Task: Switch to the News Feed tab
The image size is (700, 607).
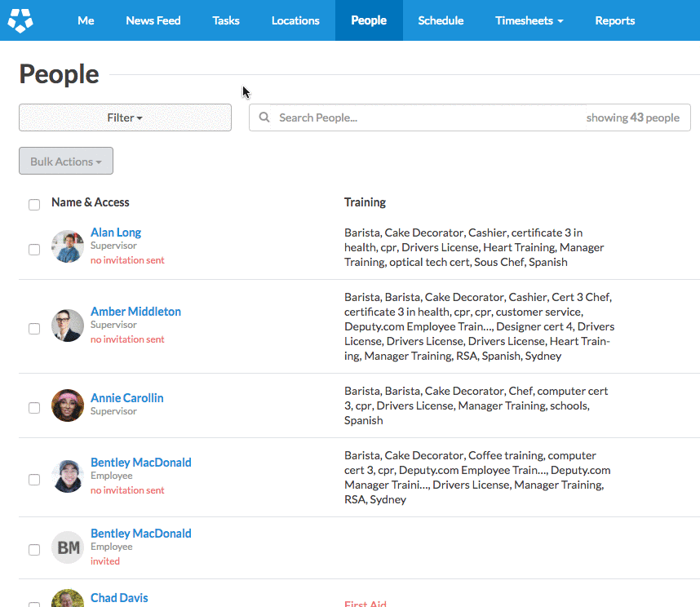Action: click(x=153, y=20)
